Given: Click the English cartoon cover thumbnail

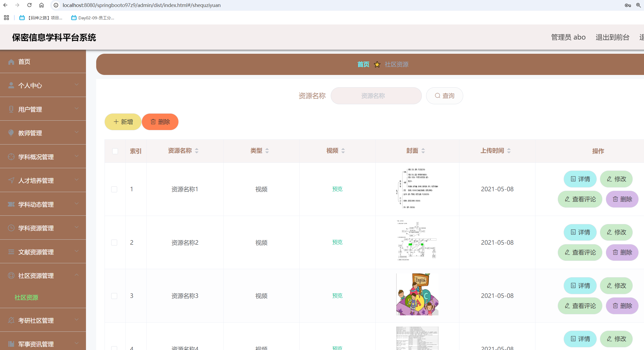Looking at the screenshot, I should coord(417,294).
